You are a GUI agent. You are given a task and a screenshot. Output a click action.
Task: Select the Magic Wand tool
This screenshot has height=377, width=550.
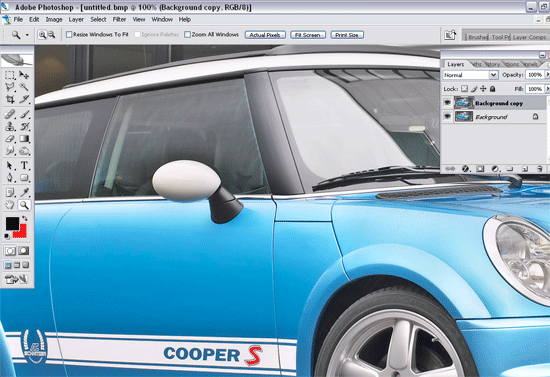[24, 87]
